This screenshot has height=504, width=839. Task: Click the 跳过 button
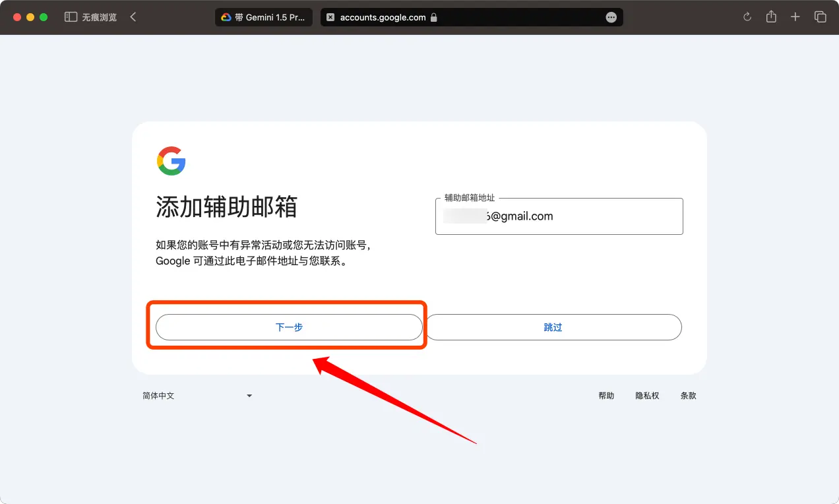tap(553, 327)
